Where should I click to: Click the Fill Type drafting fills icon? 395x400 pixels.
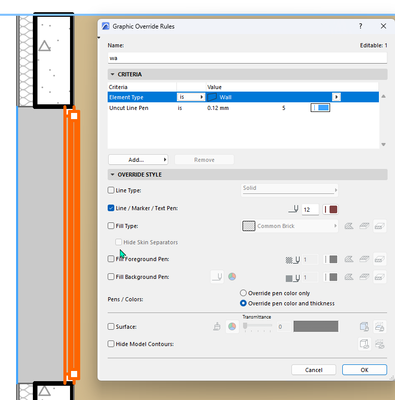click(x=379, y=226)
